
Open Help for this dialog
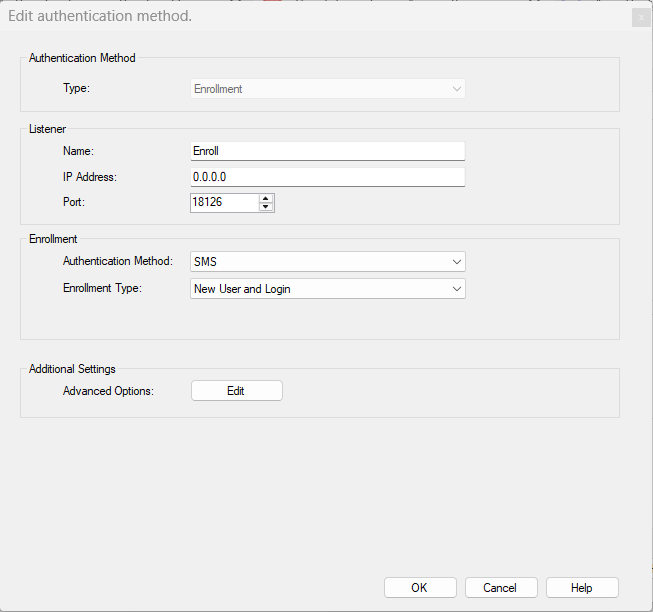[x=582, y=587]
